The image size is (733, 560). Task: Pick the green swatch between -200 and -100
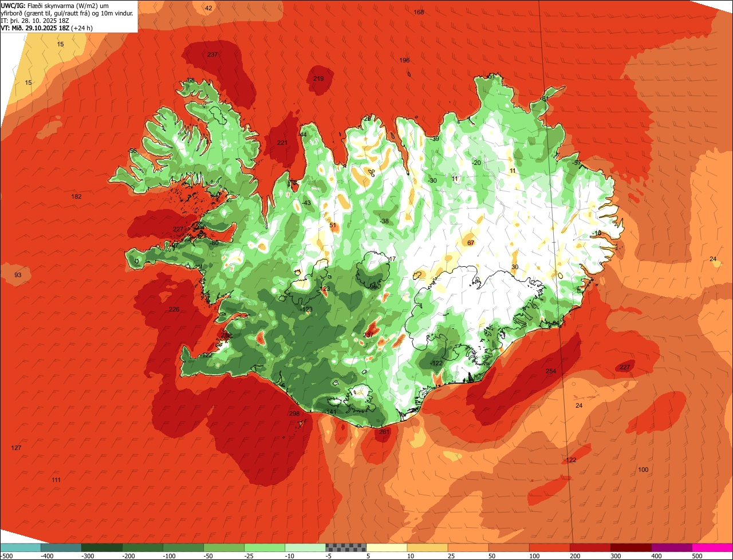[143, 547]
